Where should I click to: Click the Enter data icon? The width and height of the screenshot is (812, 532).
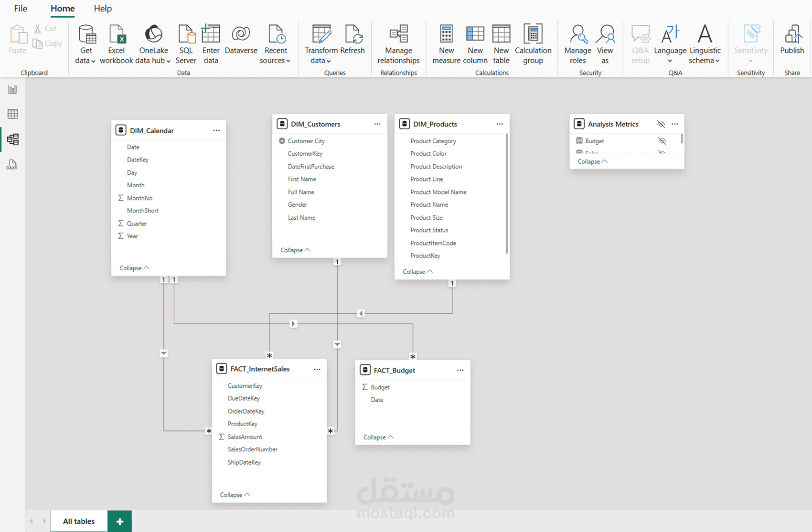coord(211,34)
